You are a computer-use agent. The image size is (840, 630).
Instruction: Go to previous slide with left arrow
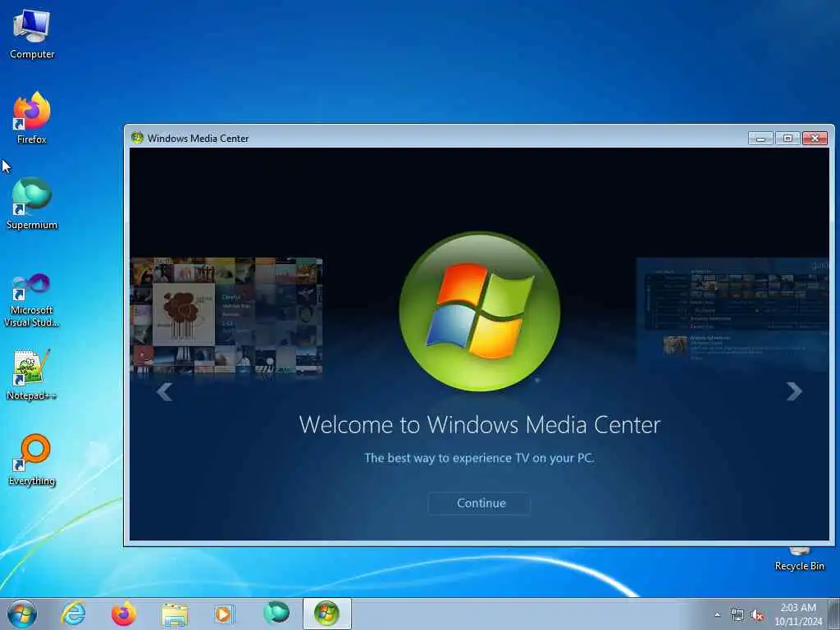point(164,391)
